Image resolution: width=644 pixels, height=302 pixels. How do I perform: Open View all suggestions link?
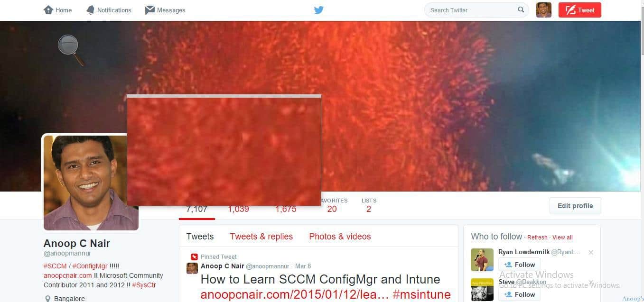click(x=562, y=238)
